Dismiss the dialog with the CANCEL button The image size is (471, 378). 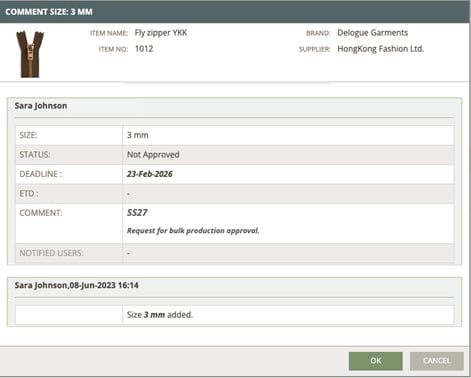tap(437, 361)
